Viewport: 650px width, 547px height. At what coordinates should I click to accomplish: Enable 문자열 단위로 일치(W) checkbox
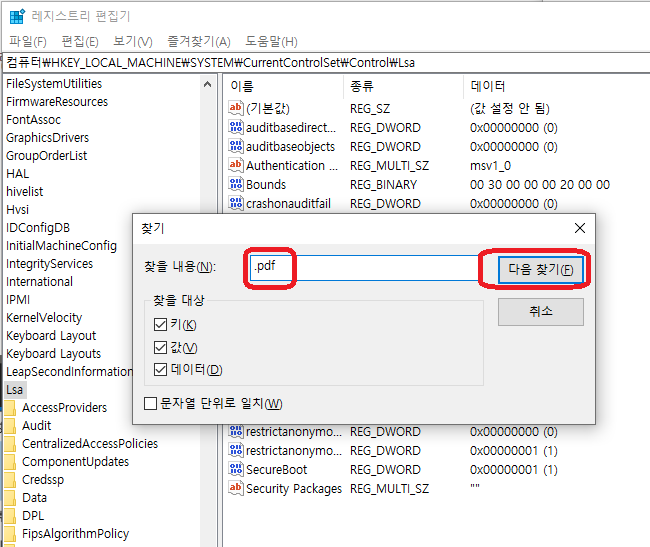click(150, 403)
